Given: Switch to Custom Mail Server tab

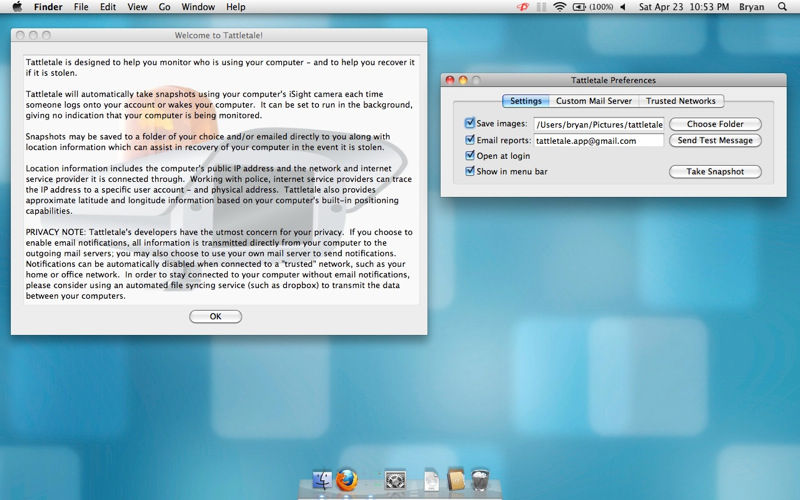Looking at the screenshot, I should pyautogui.click(x=594, y=101).
